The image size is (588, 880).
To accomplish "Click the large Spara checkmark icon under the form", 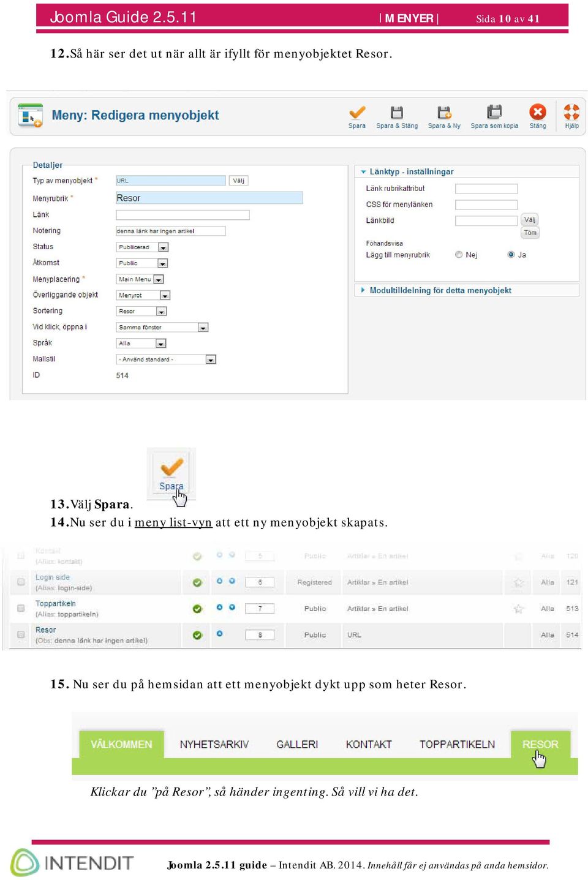I will pos(171,472).
